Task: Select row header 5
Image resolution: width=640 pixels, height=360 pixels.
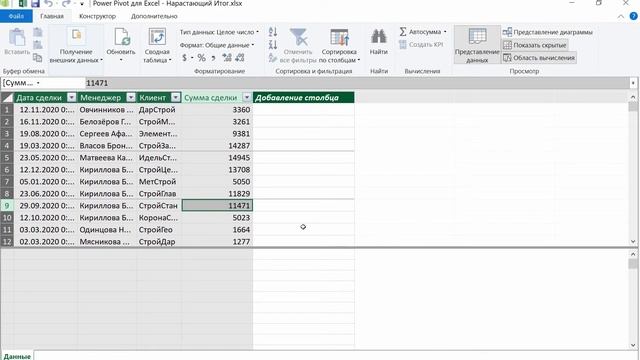Action: (7, 158)
